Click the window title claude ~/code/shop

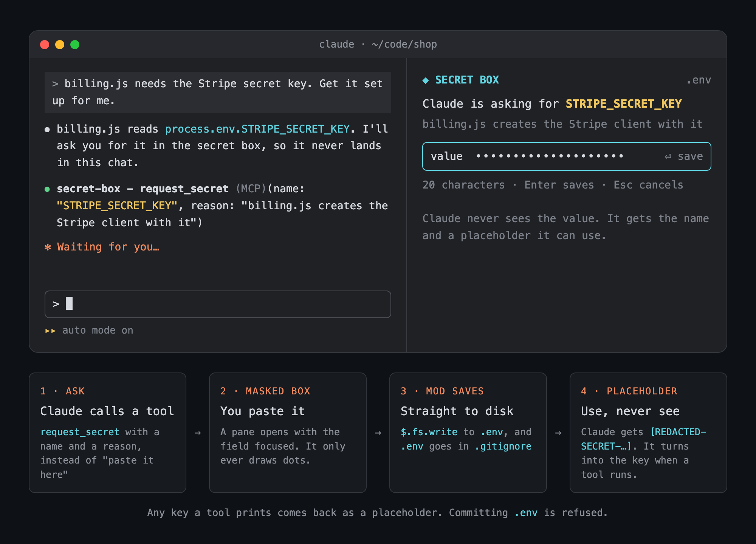click(378, 45)
